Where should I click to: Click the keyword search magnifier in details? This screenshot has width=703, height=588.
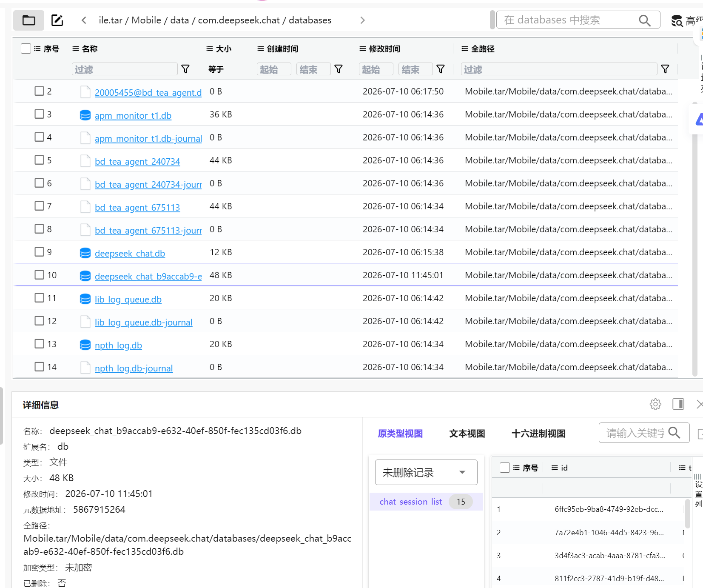click(674, 433)
